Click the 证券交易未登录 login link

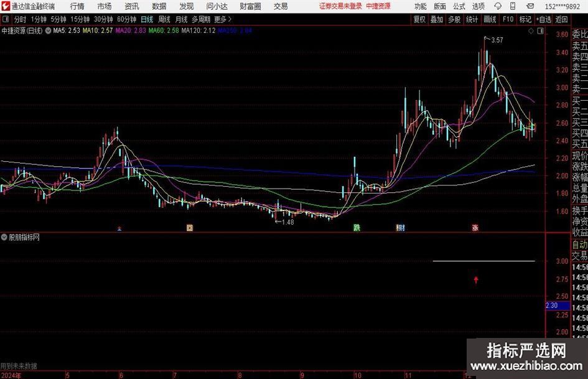click(340, 6)
